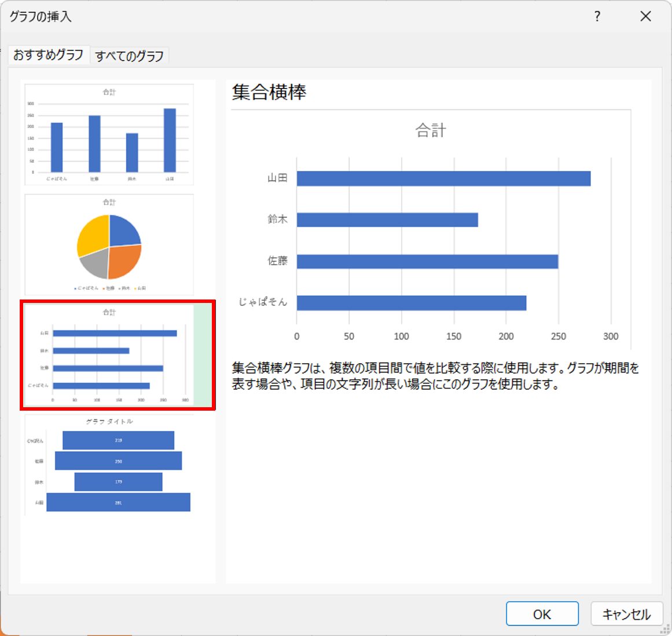The width and height of the screenshot is (672, 636).
Task: Click the 合計 title in the large preview
Action: pyautogui.click(x=431, y=130)
